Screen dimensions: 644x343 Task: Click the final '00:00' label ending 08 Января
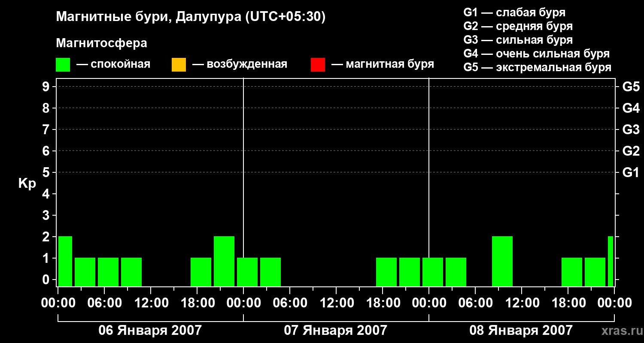pyautogui.click(x=614, y=303)
